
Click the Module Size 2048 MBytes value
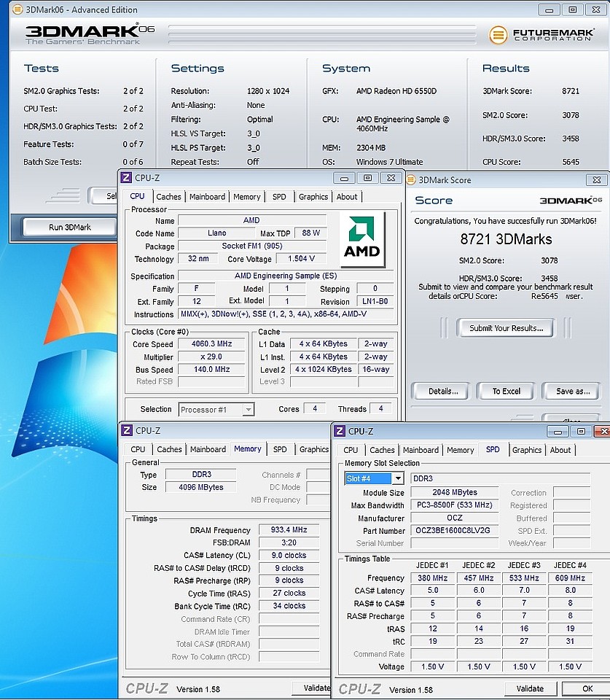tap(454, 492)
